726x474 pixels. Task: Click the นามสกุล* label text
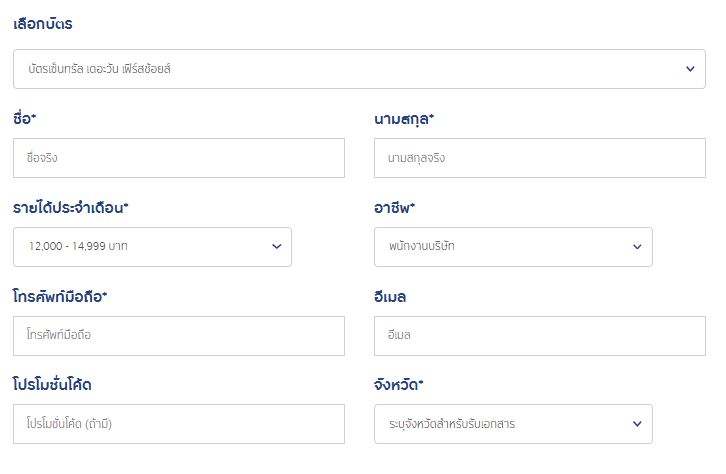click(404, 120)
